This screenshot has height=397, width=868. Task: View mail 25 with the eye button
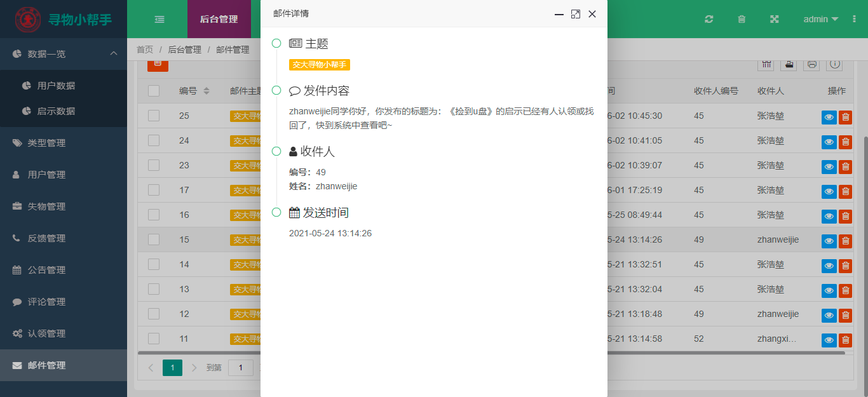point(829,118)
